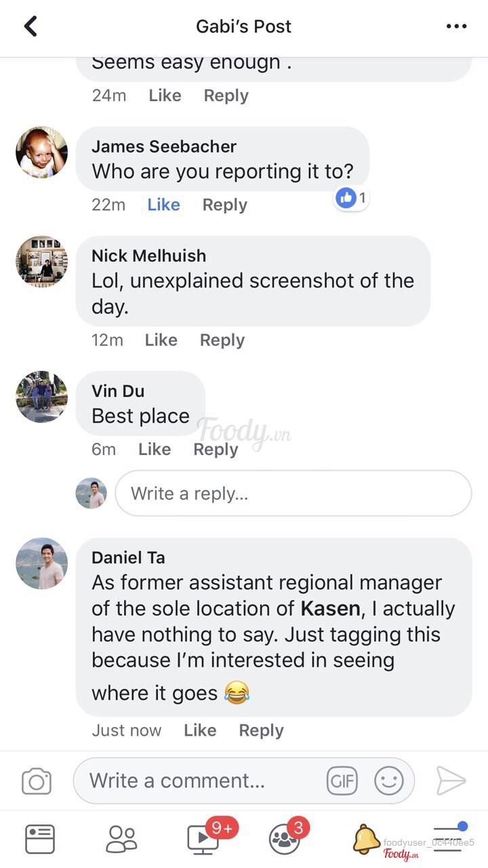Image resolution: width=488 pixels, height=868 pixels.
Task: Send the comment with paper plane icon
Action: [451, 781]
